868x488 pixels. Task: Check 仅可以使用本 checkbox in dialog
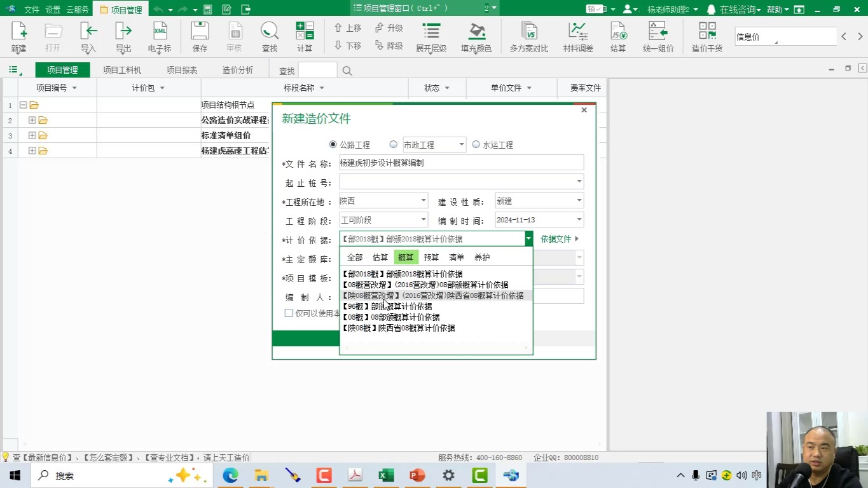pos(289,313)
